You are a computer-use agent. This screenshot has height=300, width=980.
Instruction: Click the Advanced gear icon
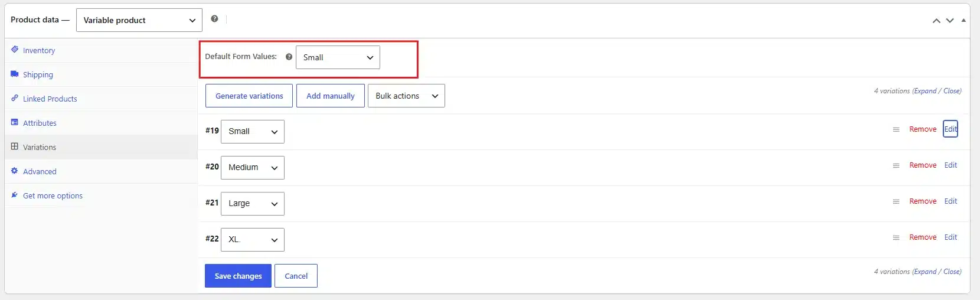pos(15,171)
